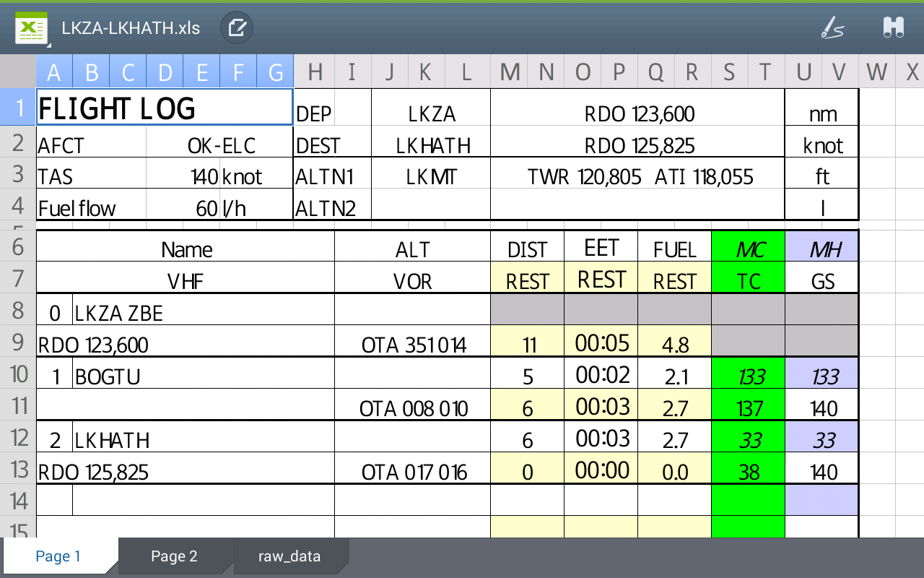The image size is (924, 578).
Task: Select column header W
Action: 877,72
